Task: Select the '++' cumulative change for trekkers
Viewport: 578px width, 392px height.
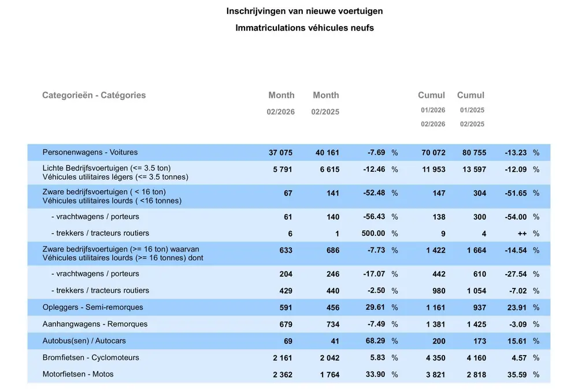Action: point(521,234)
